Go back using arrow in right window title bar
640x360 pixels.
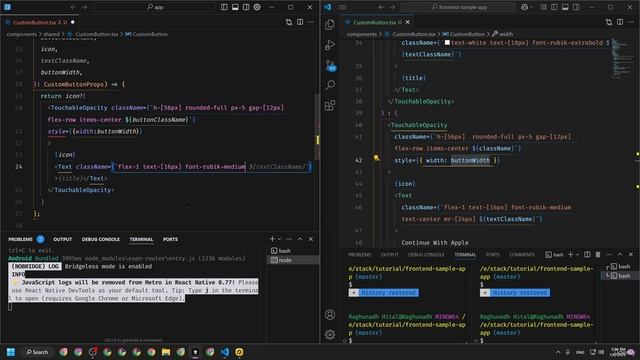pos(381,7)
